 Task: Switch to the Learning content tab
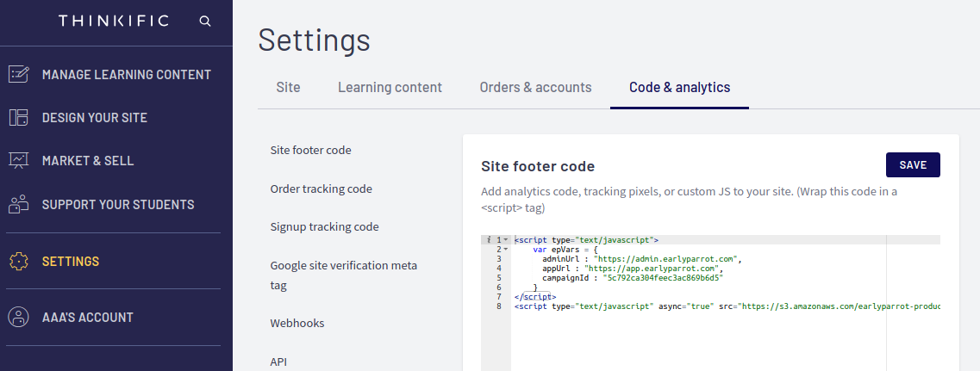click(x=390, y=88)
